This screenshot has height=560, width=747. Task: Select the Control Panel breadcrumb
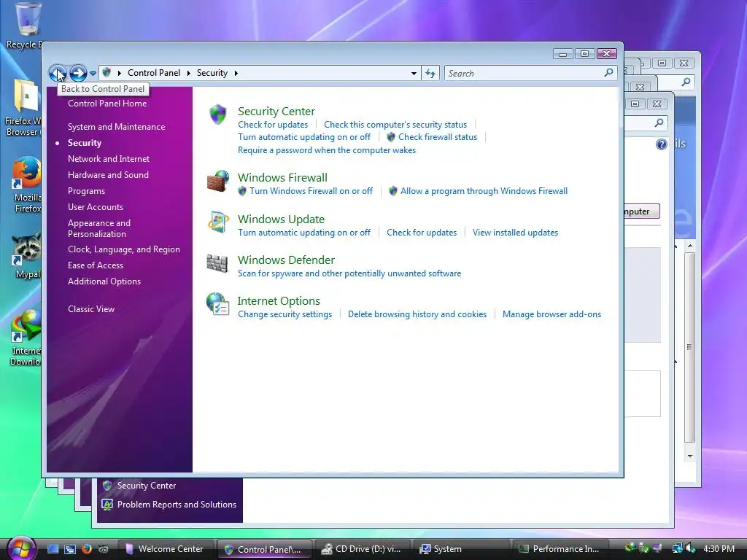[x=153, y=73]
